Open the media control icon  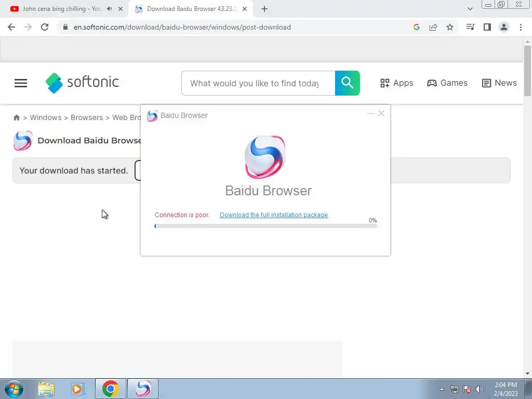pos(471,27)
